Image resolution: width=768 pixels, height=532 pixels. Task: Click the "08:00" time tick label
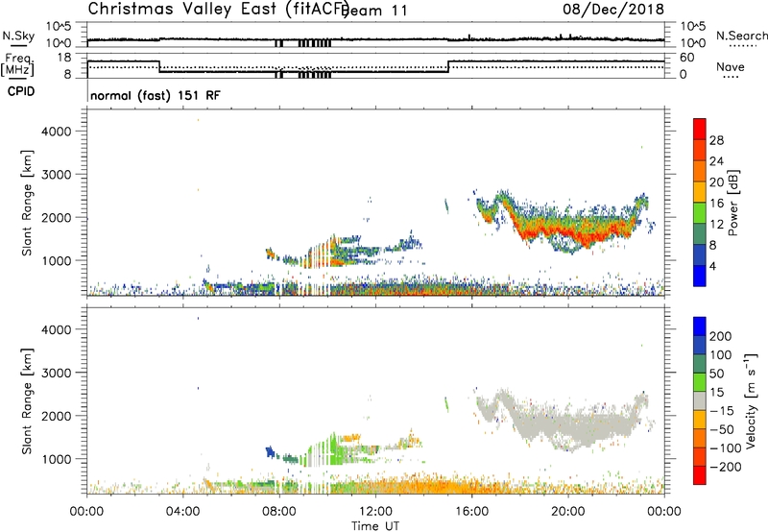[x=279, y=512]
